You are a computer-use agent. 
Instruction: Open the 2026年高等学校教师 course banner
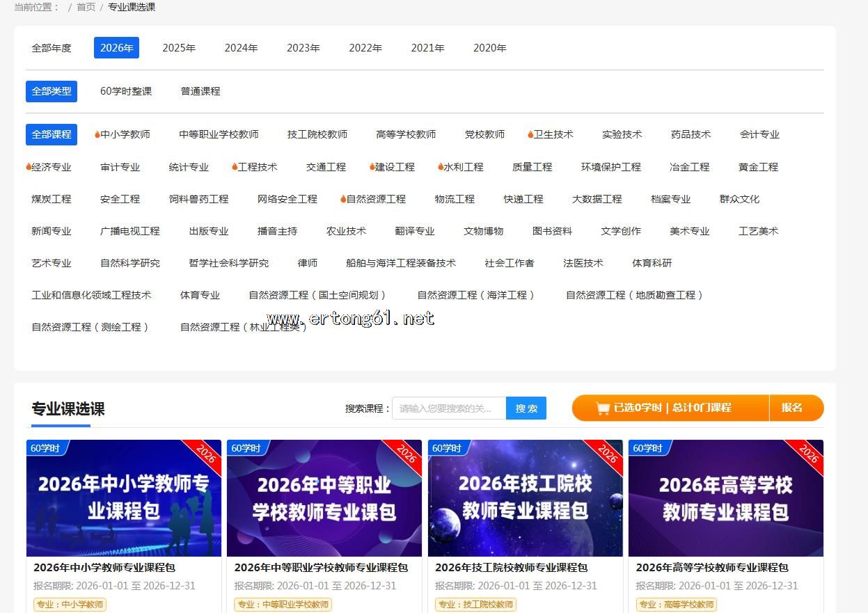[725, 498]
